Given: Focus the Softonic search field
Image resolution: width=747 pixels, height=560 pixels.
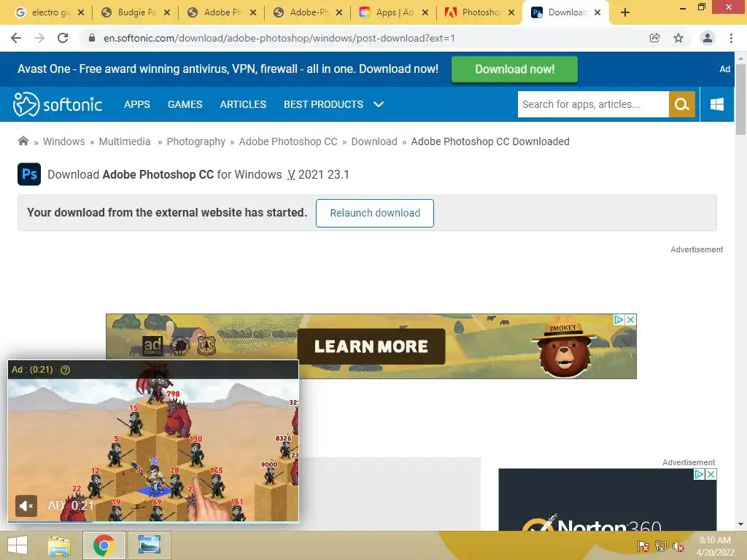Looking at the screenshot, I should [x=593, y=104].
